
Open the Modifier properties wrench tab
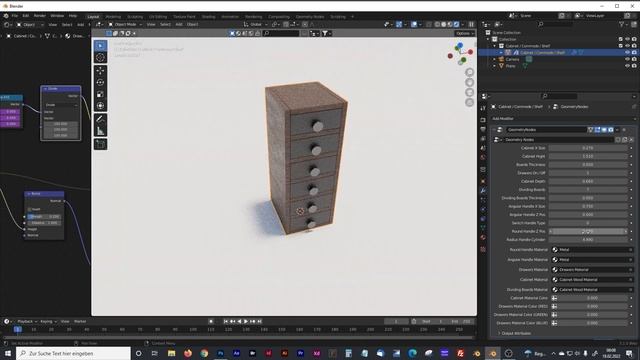click(x=483, y=191)
